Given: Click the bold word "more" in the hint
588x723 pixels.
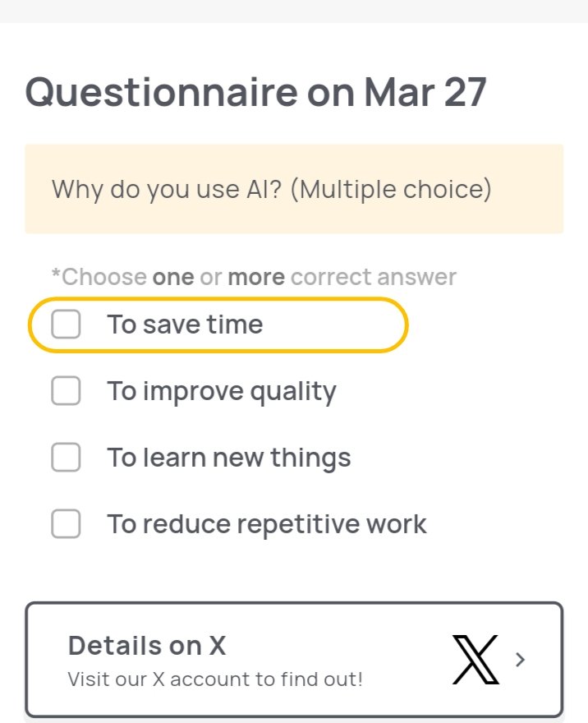Looking at the screenshot, I should click(256, 277).
